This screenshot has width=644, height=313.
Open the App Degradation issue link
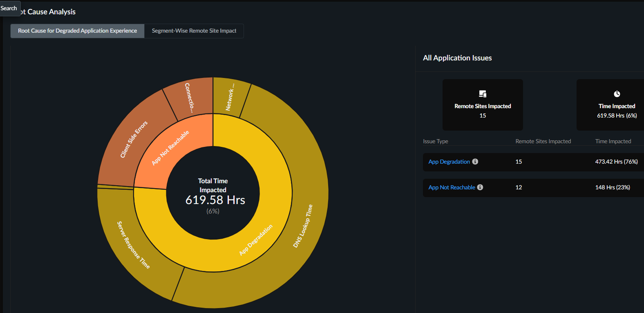tap(449, 162)
